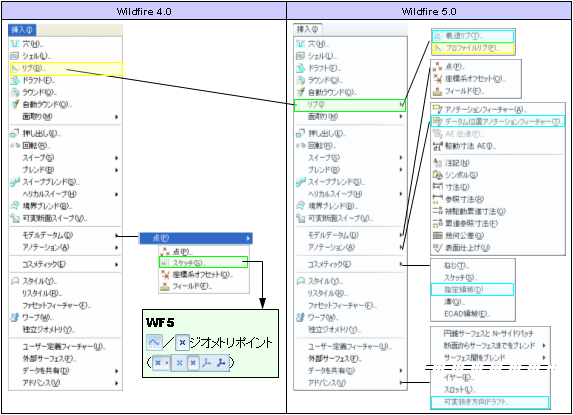Expand 面取り submenu arrow in Wildfire 4.0
Screen dimensions: 573x415
[117, 117]
